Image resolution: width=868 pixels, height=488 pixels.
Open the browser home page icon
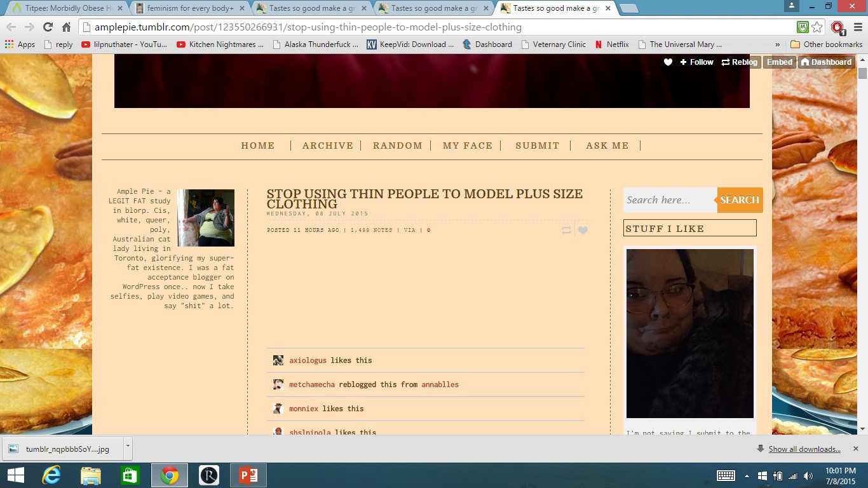66,27
